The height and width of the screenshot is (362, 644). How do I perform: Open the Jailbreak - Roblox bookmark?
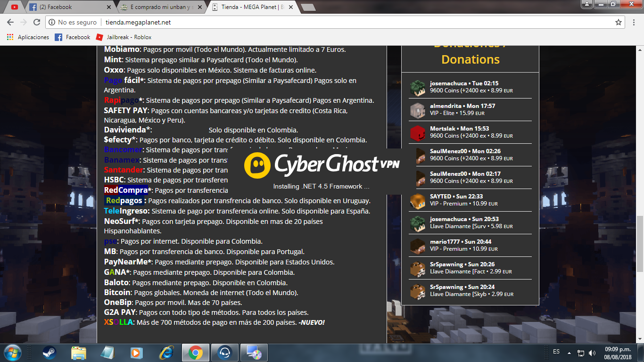[124, 37]
